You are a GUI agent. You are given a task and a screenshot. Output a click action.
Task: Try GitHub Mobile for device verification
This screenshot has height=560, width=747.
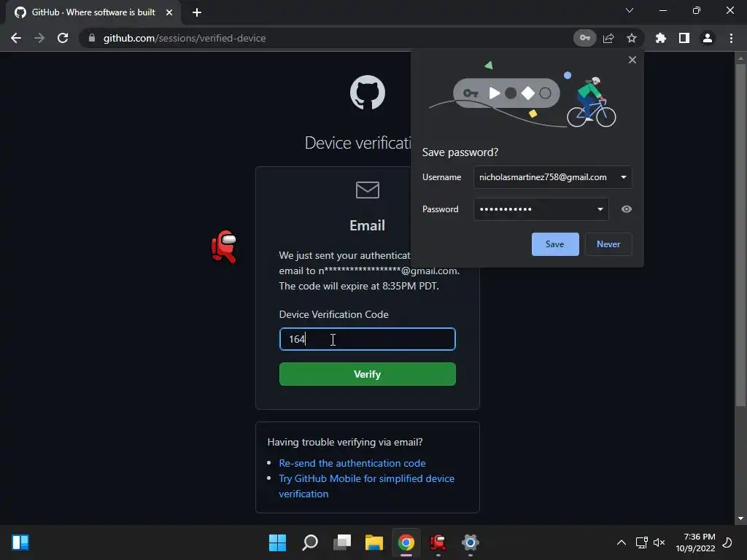click(x=366, y=486)
